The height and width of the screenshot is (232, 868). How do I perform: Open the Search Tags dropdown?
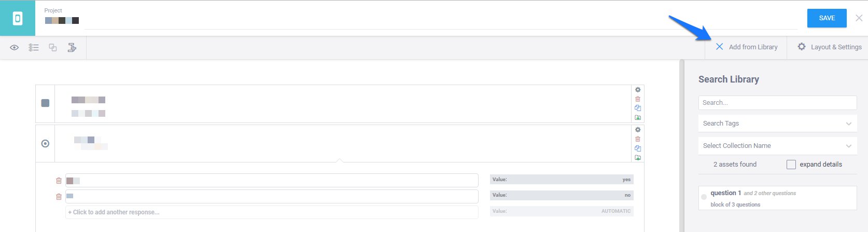(x=777, y=124)
